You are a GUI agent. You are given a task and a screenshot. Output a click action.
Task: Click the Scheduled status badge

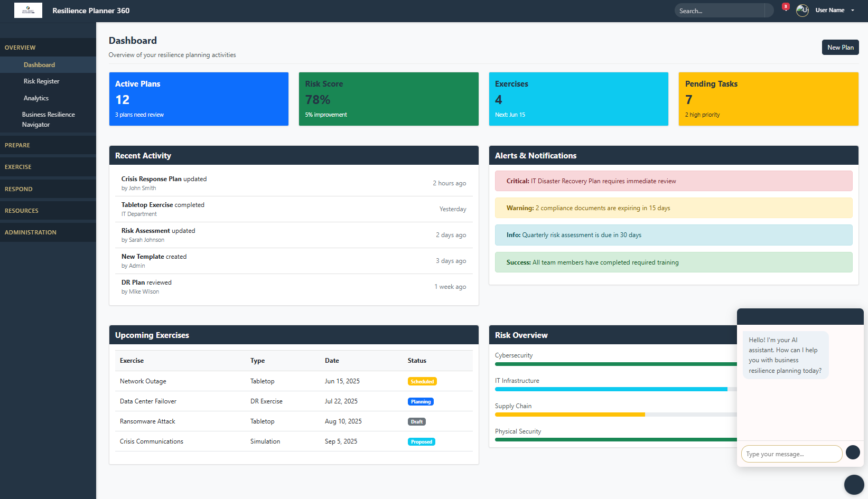pyautogui.click(x=422, y=381)
